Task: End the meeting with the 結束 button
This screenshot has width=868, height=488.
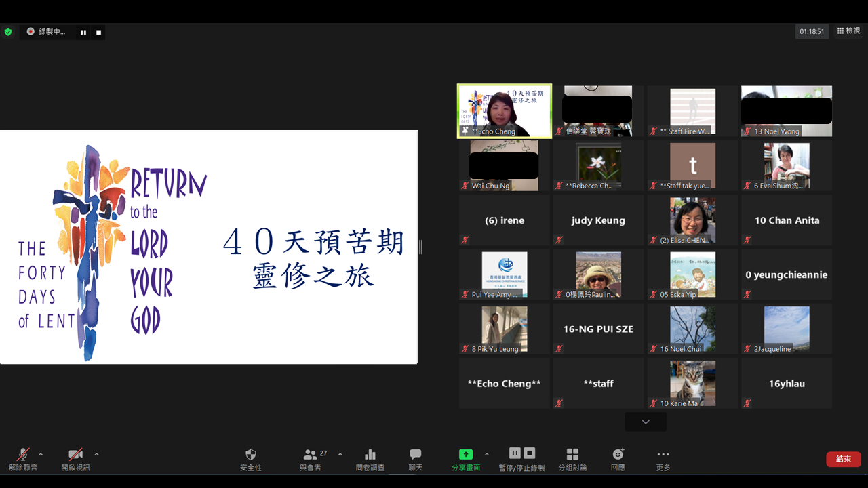Action: pyautogui.click(x=843, y=459)
